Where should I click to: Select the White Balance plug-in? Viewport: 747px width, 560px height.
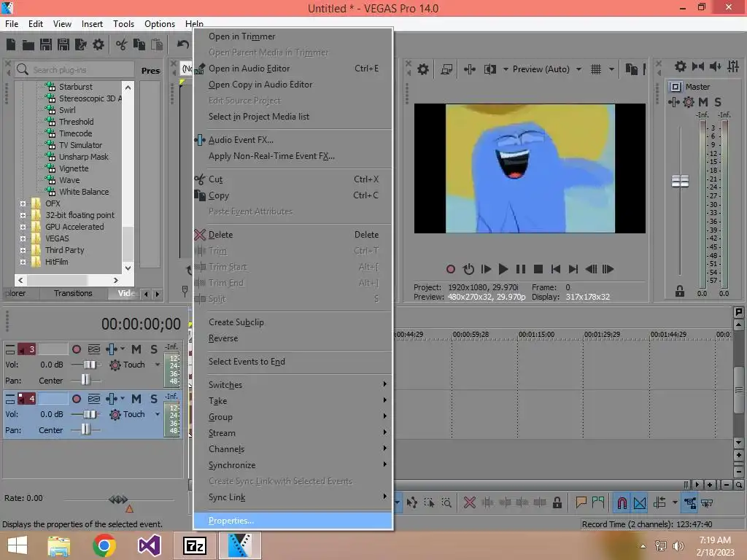84,192
